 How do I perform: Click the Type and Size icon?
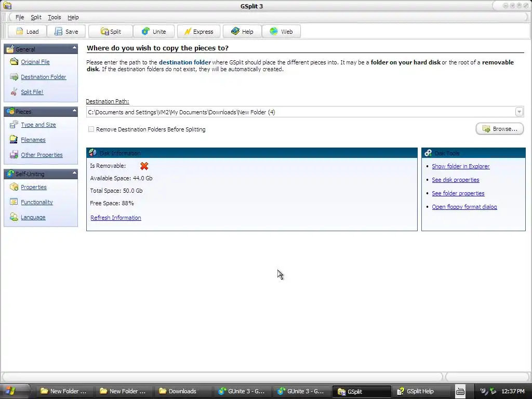point(14,125)
